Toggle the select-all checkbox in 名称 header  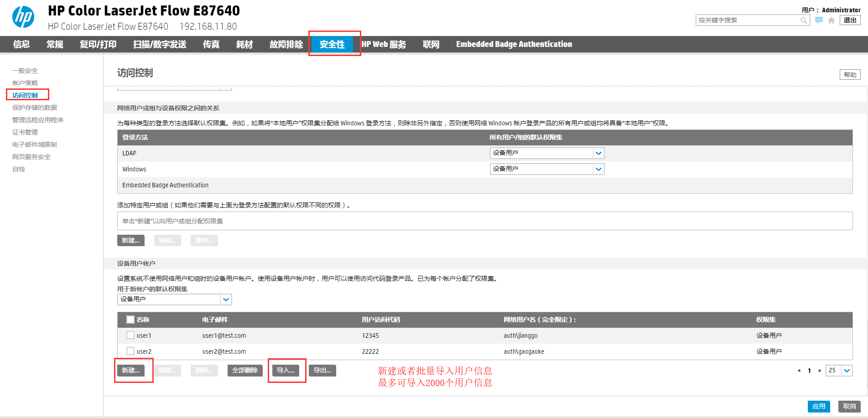(x=130, y=320)
